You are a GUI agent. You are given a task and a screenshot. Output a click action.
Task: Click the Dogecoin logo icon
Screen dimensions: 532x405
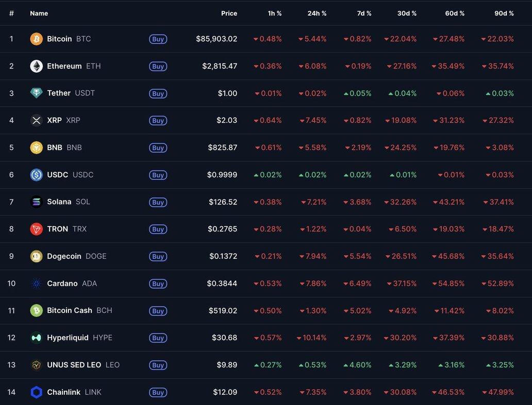pyautogui.click(x=36, y=256)
